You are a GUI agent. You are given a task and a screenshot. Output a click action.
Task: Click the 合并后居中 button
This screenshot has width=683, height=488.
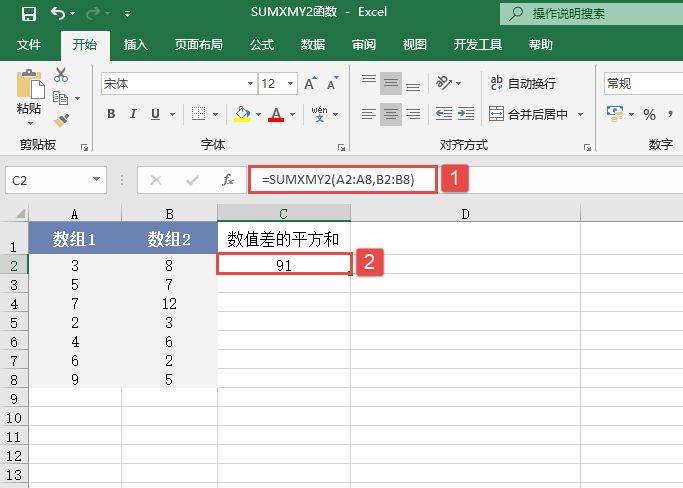[x=528, y=114]
